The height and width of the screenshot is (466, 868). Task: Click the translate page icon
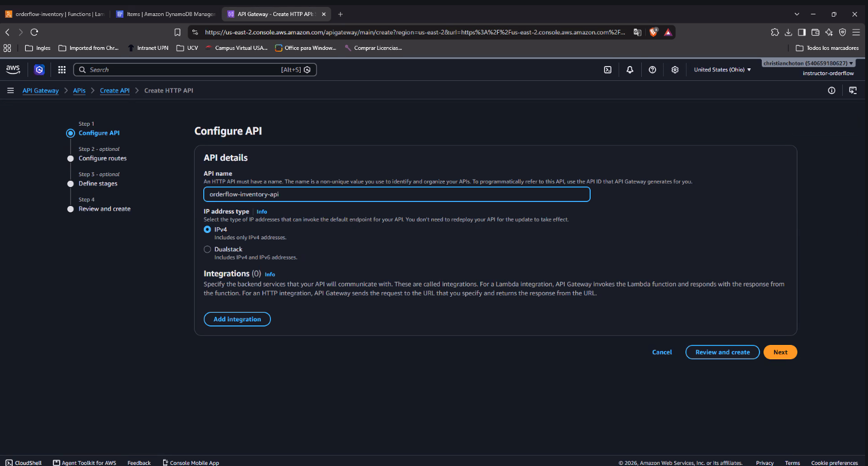coord(637,32)
